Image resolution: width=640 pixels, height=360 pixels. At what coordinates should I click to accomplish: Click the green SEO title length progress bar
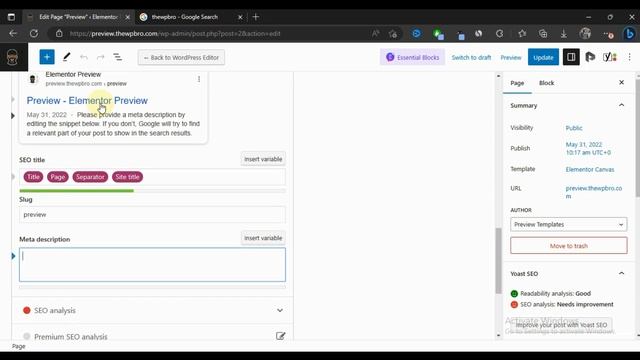tap(76, 191)
